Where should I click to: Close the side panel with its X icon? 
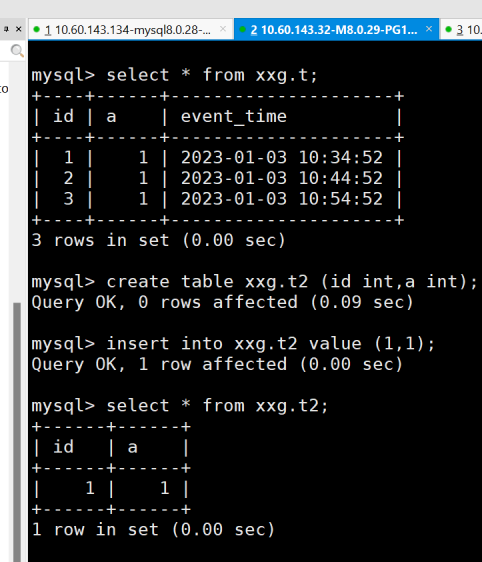[x=19, y=29]
